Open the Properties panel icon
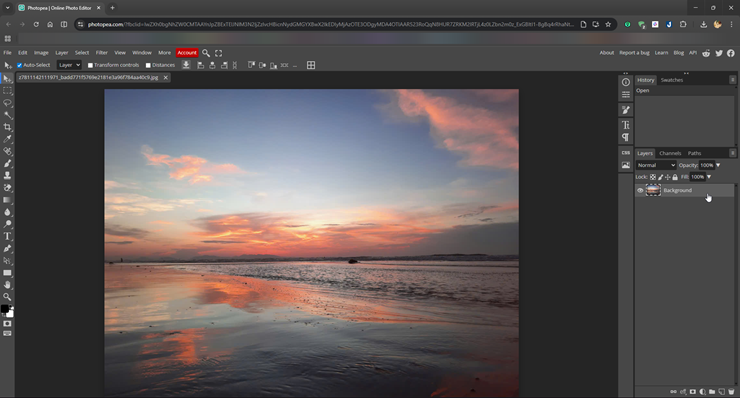This screenshot has height=398, width=740. 626,94
